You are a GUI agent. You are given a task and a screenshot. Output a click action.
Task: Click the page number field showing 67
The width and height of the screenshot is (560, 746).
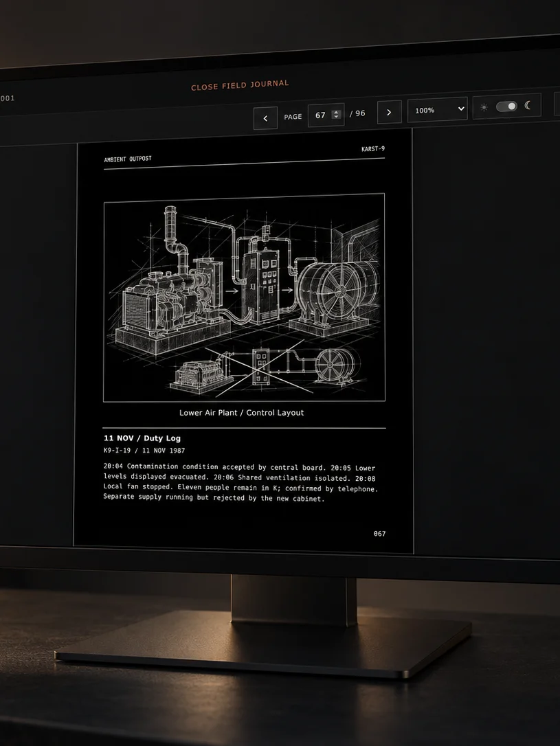point(326,115)
